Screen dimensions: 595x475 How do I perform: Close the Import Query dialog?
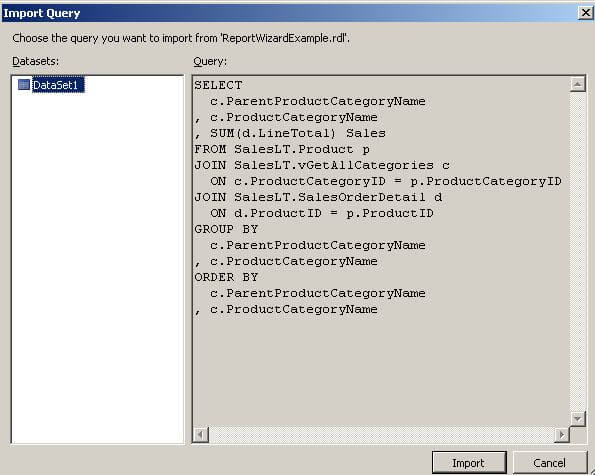click(x=586, y=13)
